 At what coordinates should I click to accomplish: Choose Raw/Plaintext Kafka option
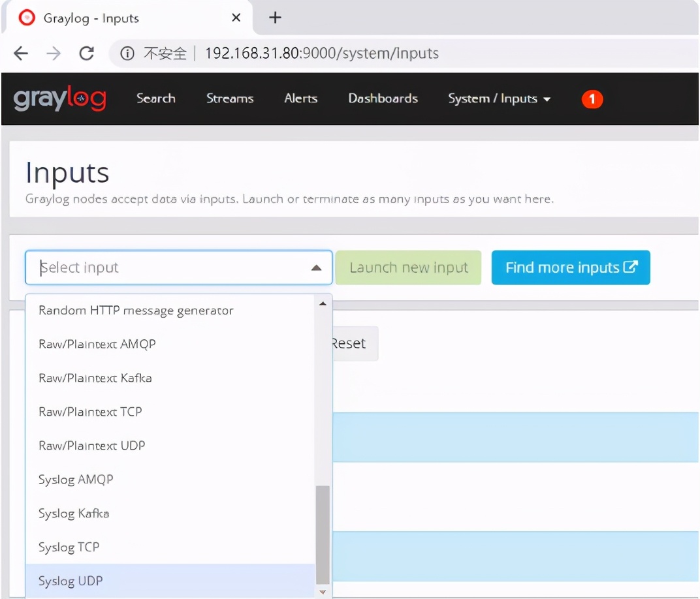170,378
